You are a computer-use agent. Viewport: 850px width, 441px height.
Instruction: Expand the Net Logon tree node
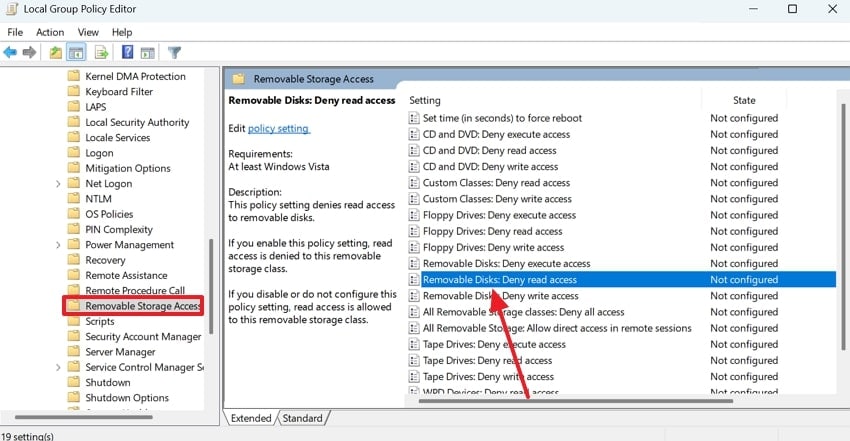pos(58,184)
